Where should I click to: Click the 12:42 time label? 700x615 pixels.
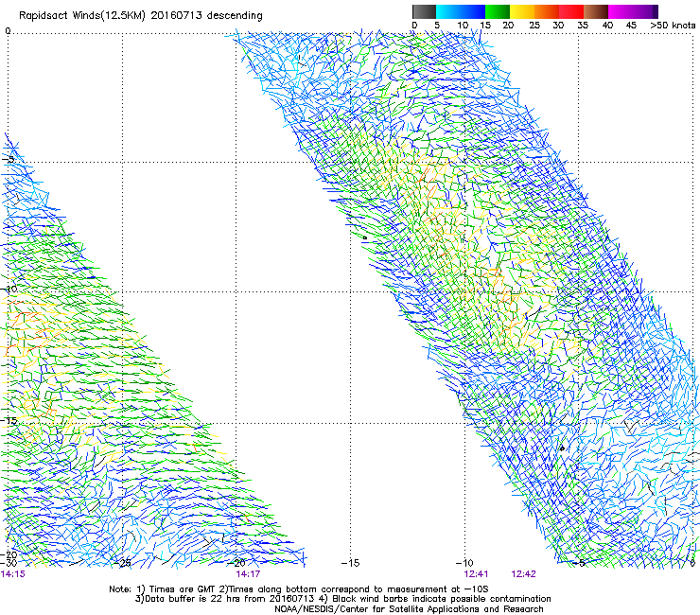(524, 574)
